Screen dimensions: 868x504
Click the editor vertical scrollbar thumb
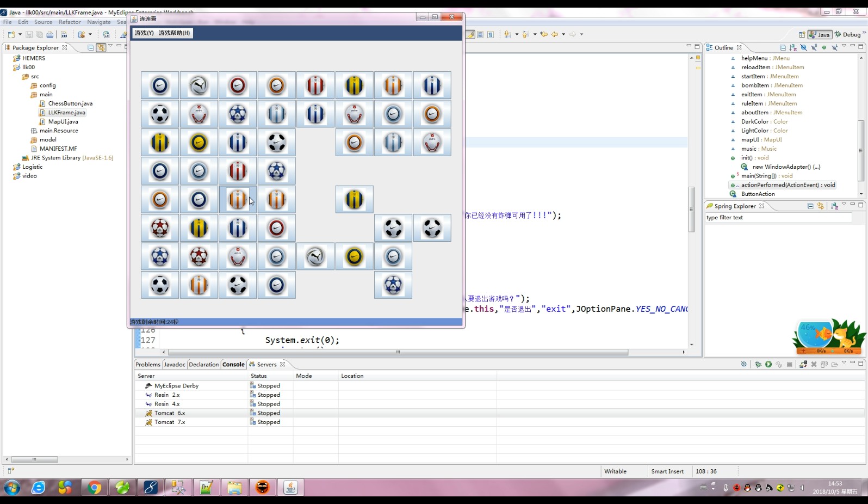[692, 210]
